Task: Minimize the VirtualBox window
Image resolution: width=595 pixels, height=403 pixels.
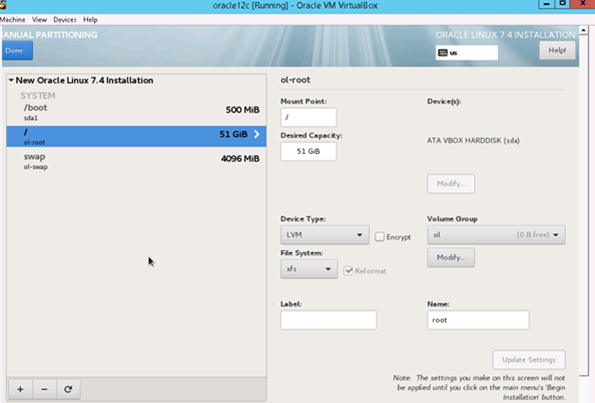Action: [546, 4]
